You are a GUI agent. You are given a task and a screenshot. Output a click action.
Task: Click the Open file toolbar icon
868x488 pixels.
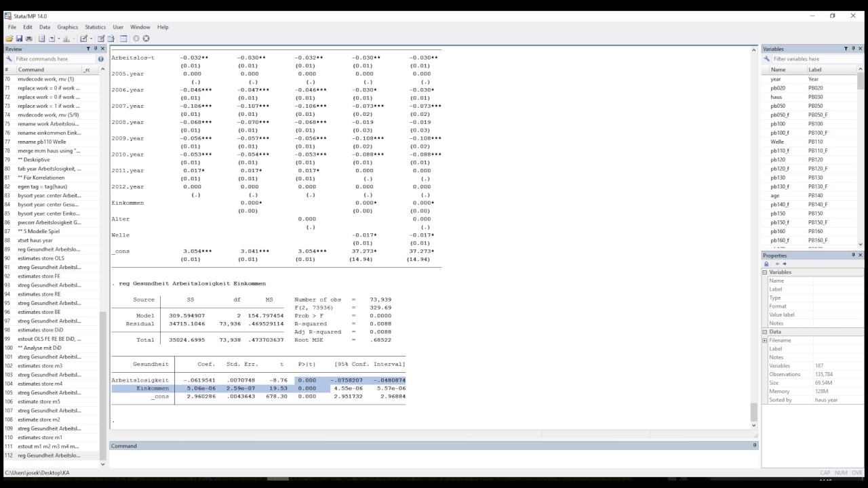9,39
